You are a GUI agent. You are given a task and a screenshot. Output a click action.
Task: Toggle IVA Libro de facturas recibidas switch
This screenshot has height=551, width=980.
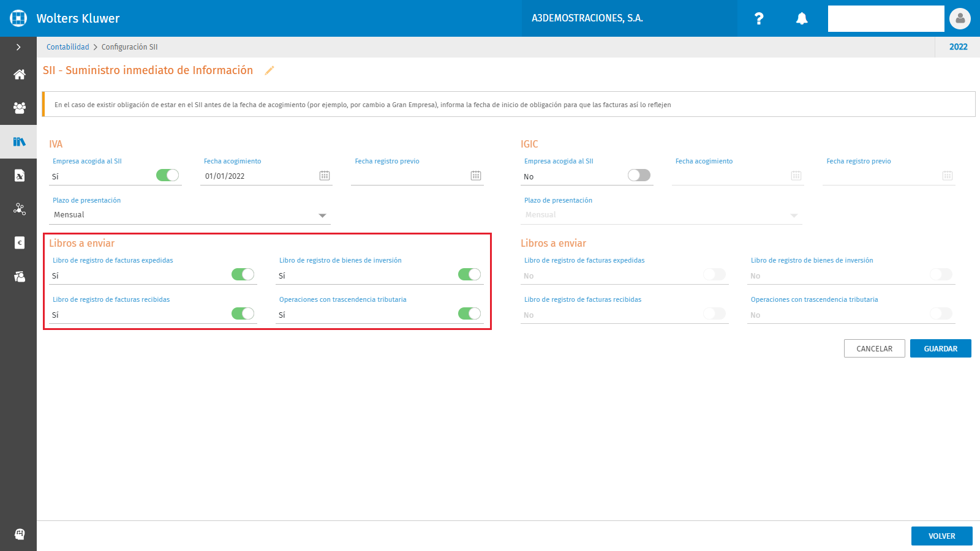(x=243, y=313)
